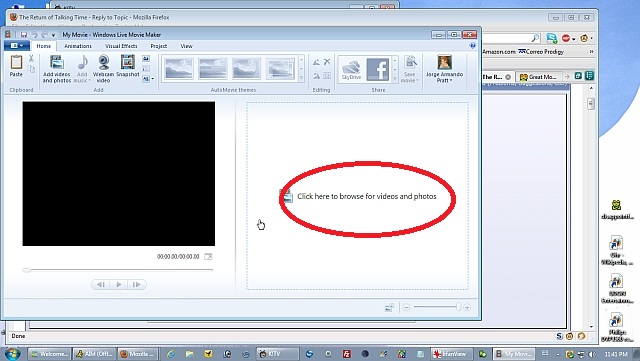
Task: Select the first AutoMovie theme thumbnail
Action: 179,69
